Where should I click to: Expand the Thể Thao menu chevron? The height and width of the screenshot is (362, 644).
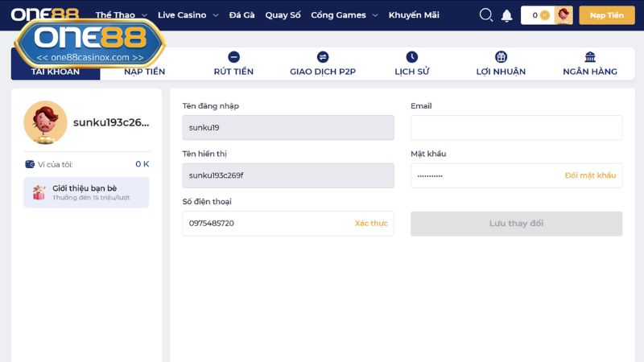click(144, 15)
